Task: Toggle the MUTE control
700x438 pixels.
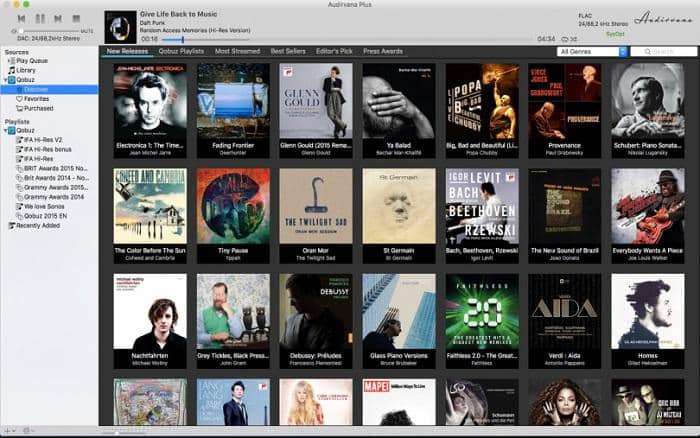Action: 87,31
